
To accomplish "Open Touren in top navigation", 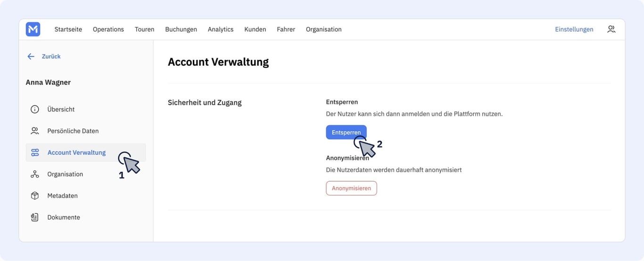I will click(x=144, y=29).
